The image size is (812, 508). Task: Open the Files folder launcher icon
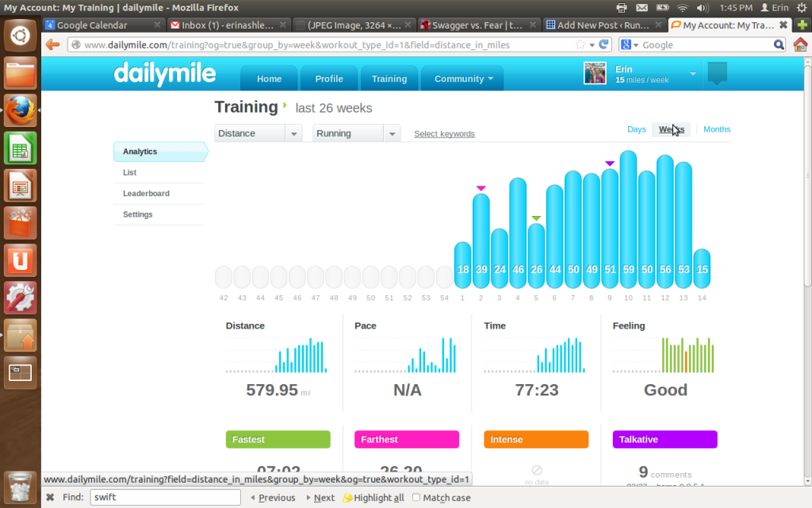coord(20,73)
